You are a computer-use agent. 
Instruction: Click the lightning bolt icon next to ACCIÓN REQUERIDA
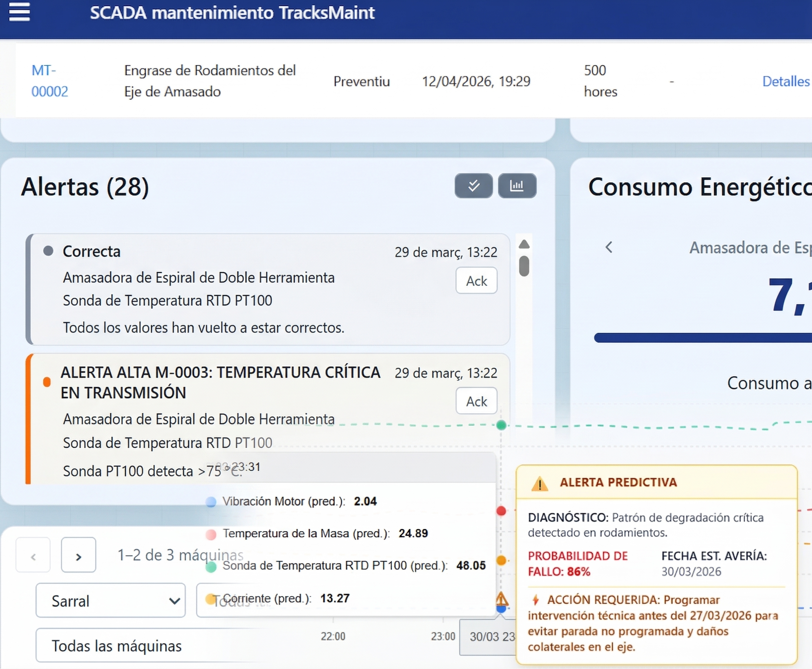point(536,599)
